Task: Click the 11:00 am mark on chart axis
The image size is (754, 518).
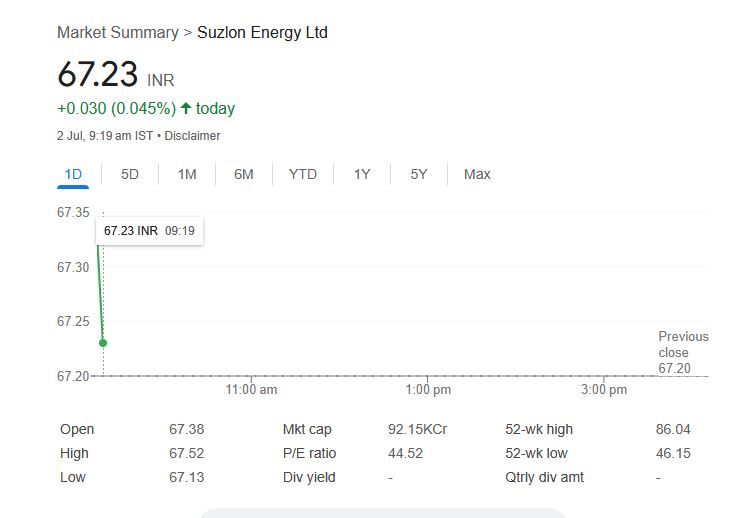Action: tap(252, 389)
